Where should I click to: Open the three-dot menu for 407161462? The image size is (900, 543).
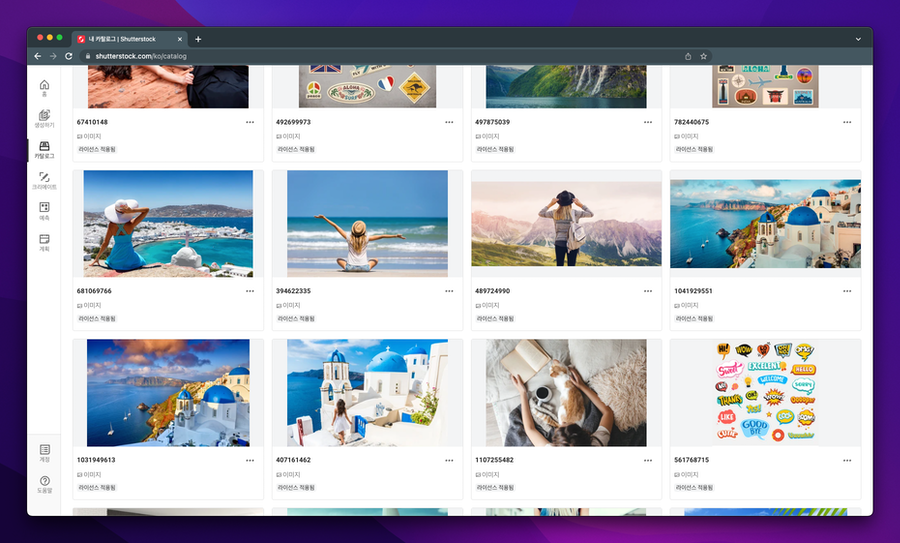click(449, 460)
